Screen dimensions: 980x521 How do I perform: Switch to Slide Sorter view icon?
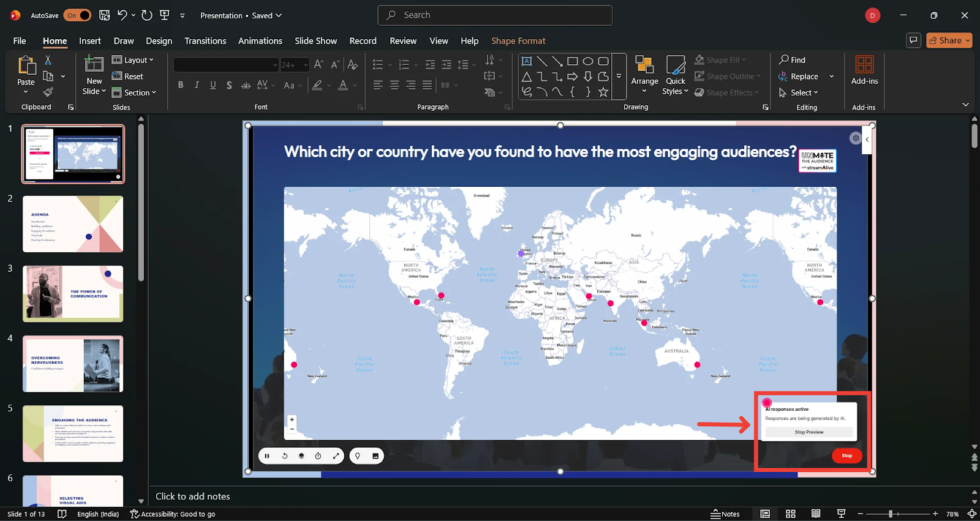click(x=791, y=514)
